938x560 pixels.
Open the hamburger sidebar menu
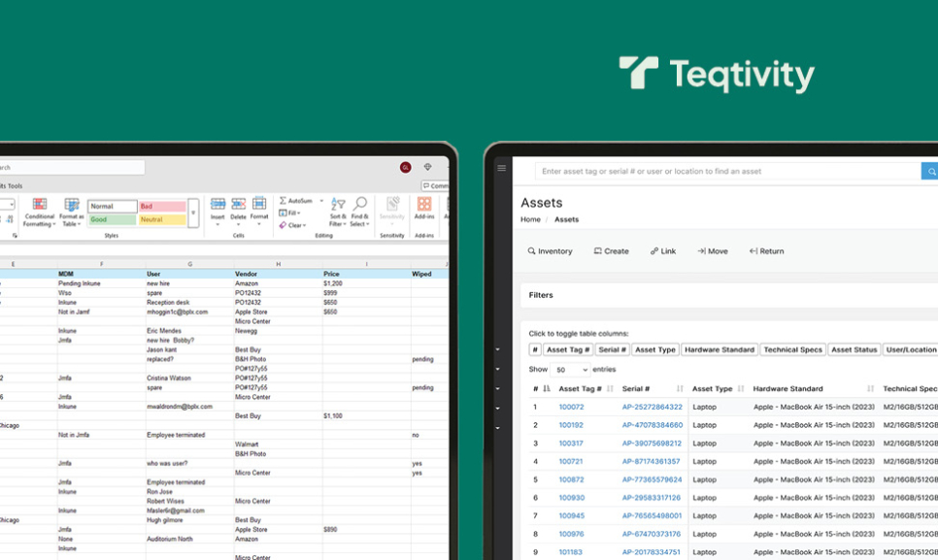pyautogui.click(x=502, y=168)
